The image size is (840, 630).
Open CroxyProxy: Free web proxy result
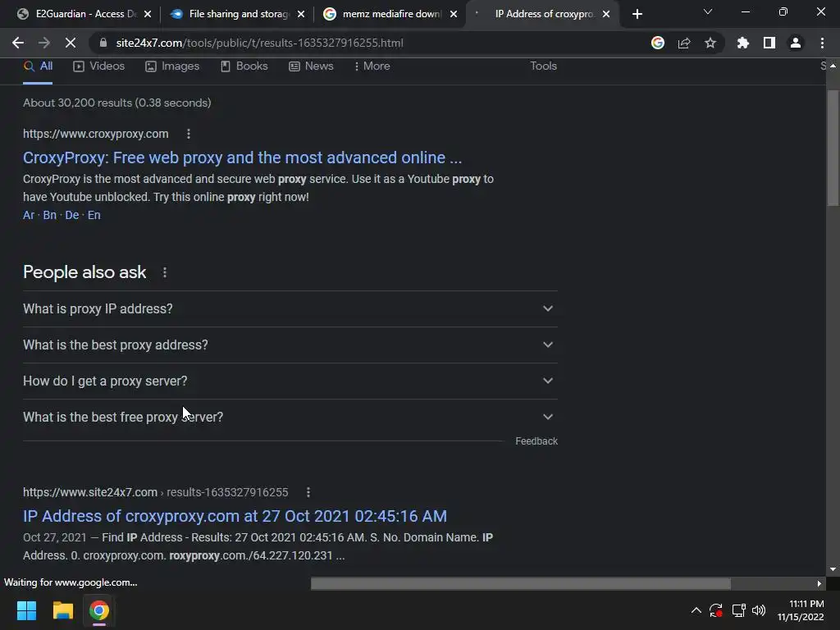(242, 157)
